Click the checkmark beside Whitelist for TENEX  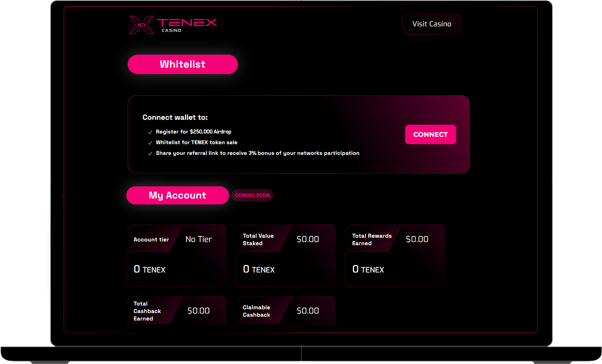click(x=150, y=143)
